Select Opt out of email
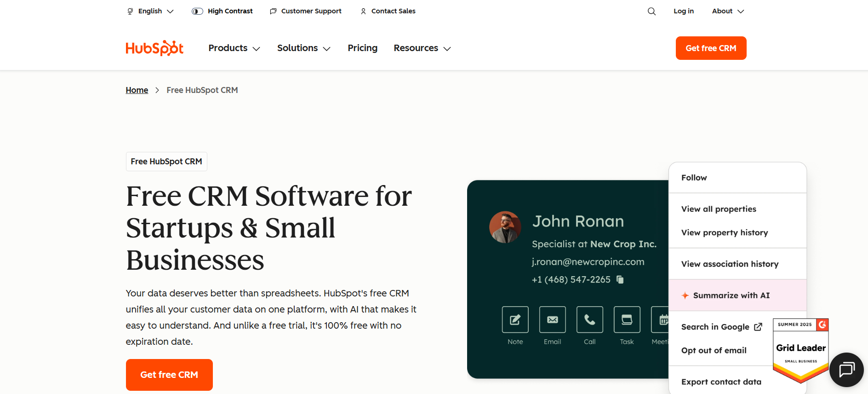 coord(714,350)
